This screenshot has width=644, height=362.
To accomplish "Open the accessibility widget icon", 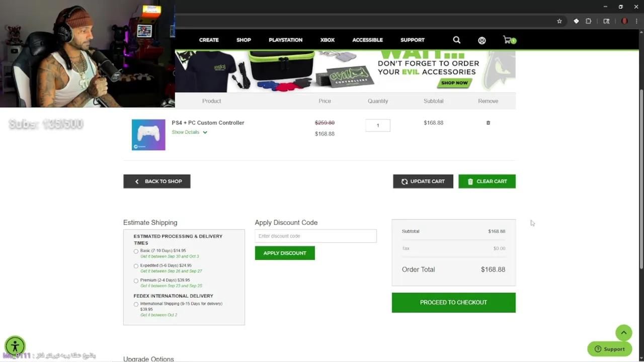I will click(x=15, y=346).
